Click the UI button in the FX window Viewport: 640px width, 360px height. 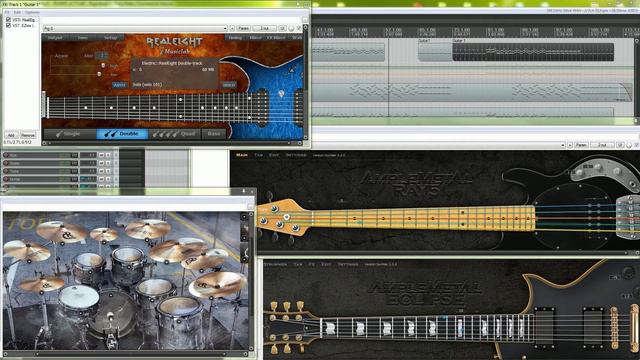pos(282,29)
